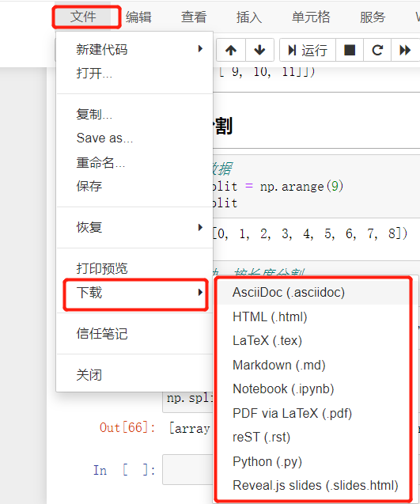
Task: Open the 文件 menu
Action: click(x=84, y=17)
